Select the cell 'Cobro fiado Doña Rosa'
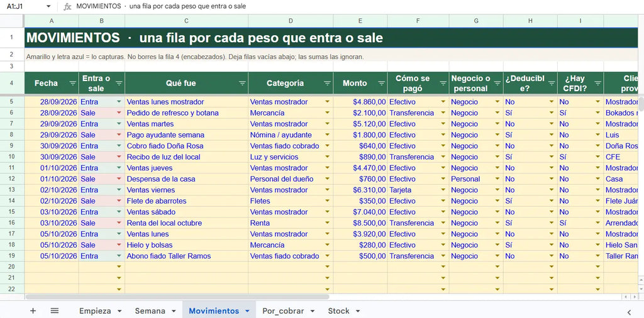 [186, 146]
